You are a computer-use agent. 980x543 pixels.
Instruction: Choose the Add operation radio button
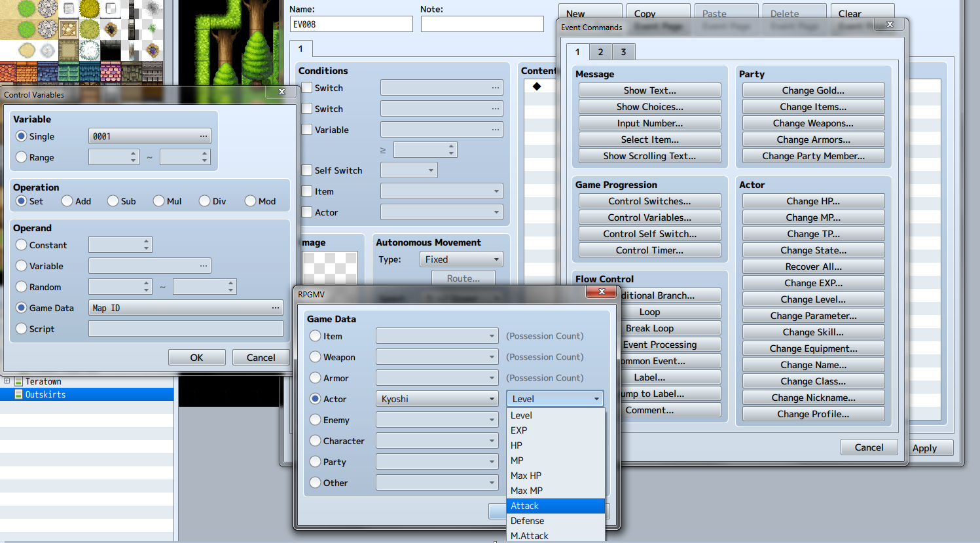[x=67, y=201]
